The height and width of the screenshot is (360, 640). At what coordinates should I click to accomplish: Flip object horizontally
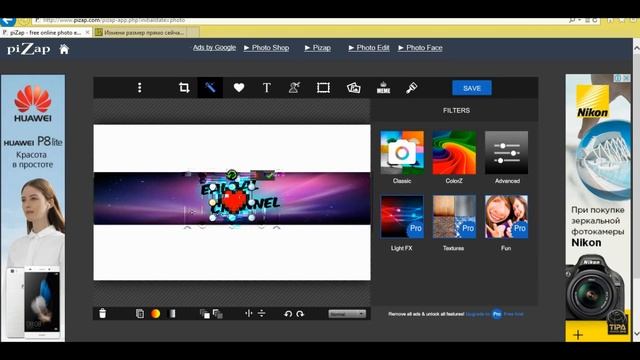(249, 313)
